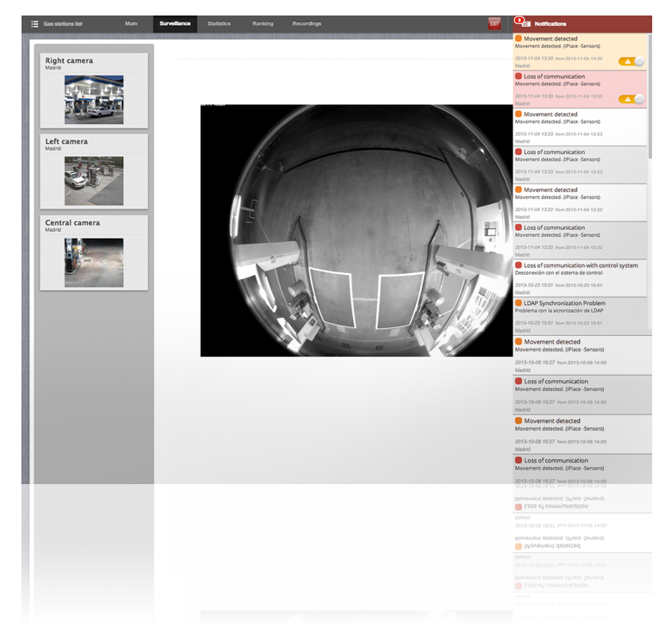Screen dimensions: 672x634
Task: Open the Recordings tab
Action: (x=307, y=23)
